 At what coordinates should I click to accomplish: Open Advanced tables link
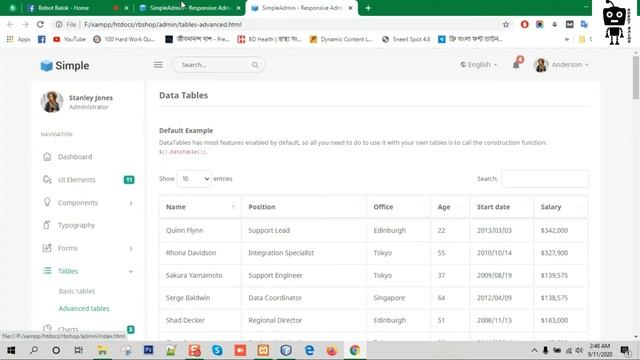(x=84, y=309)
